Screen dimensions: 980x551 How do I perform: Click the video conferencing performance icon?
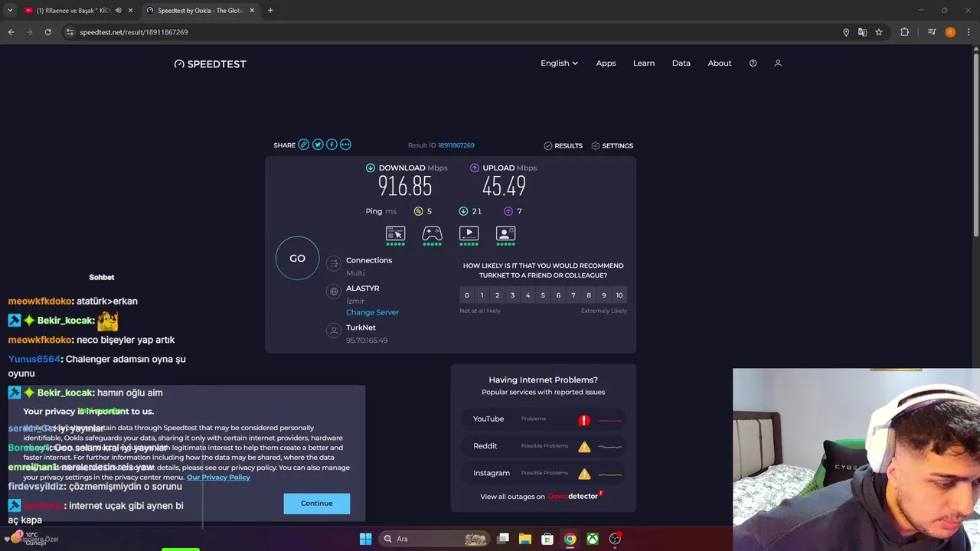point(505,234)
